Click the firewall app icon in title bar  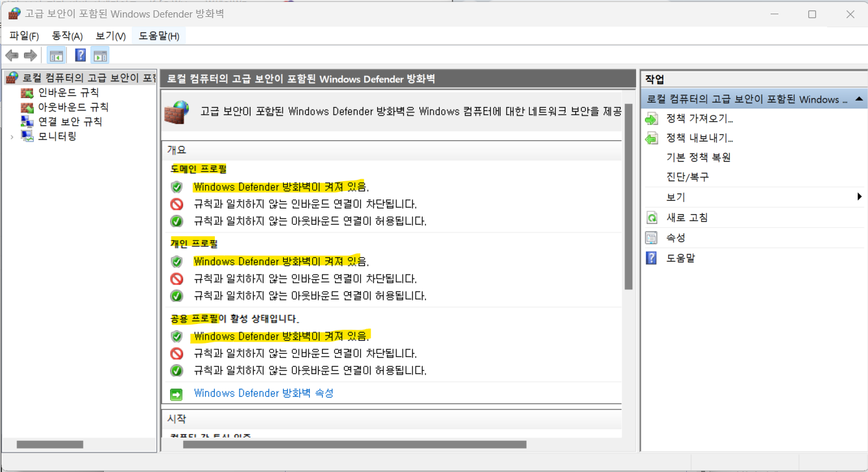pos(14,14)
